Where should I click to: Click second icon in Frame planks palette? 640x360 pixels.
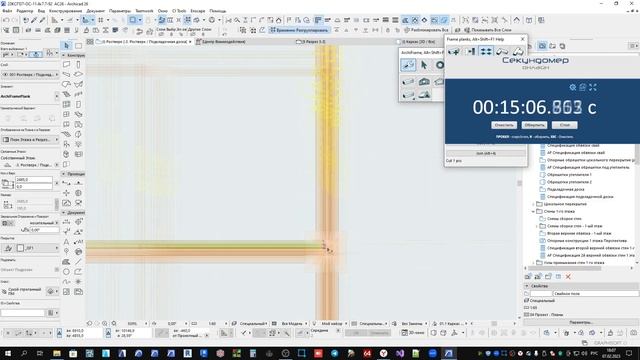click(470, 51)
